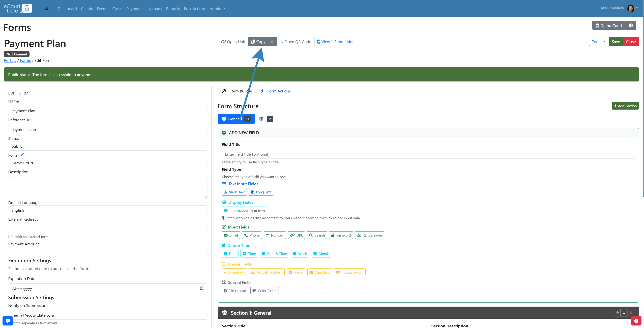This screenshot has width=644, height=328.
Task: Select the General section tab
Action: (x=236, y=119)
